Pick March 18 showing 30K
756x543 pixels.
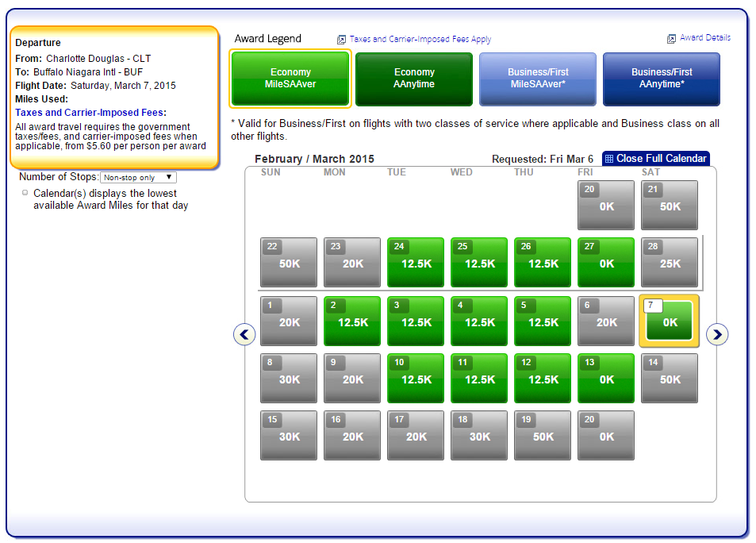[479, 435]
